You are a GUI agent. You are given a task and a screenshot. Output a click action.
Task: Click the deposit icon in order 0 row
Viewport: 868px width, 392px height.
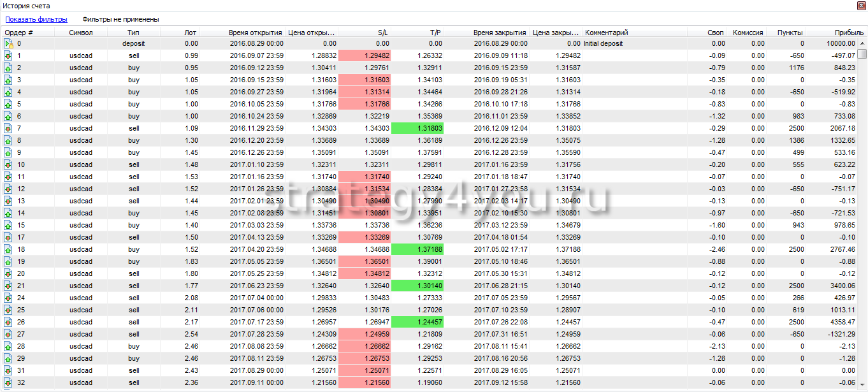click(8, 43)
